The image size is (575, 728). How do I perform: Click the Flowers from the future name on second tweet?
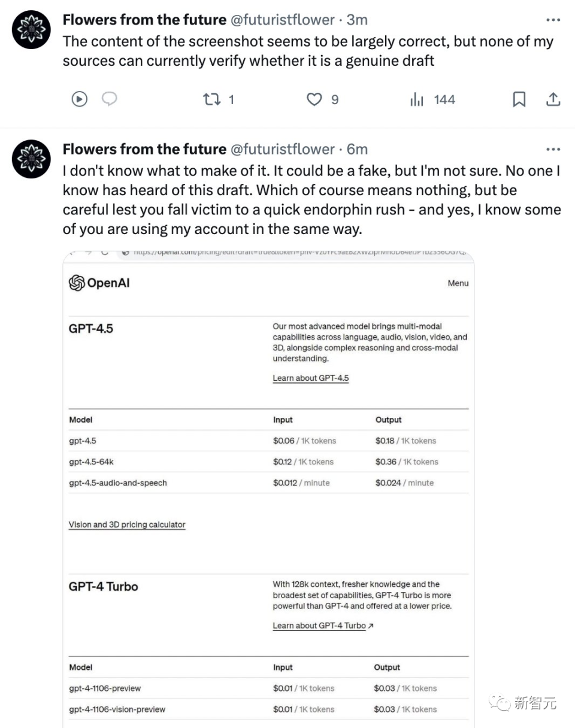(x=144, y=149)
